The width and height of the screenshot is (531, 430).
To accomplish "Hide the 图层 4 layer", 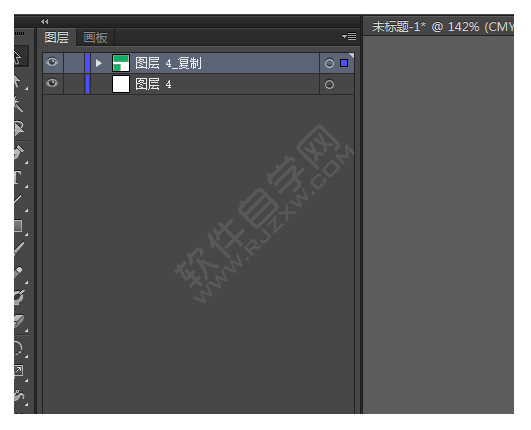I will (x=52, y=83).
